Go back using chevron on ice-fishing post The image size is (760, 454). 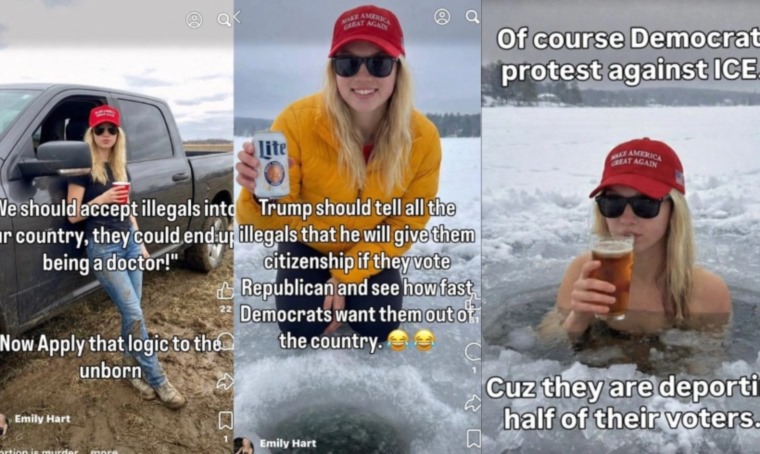237,17
